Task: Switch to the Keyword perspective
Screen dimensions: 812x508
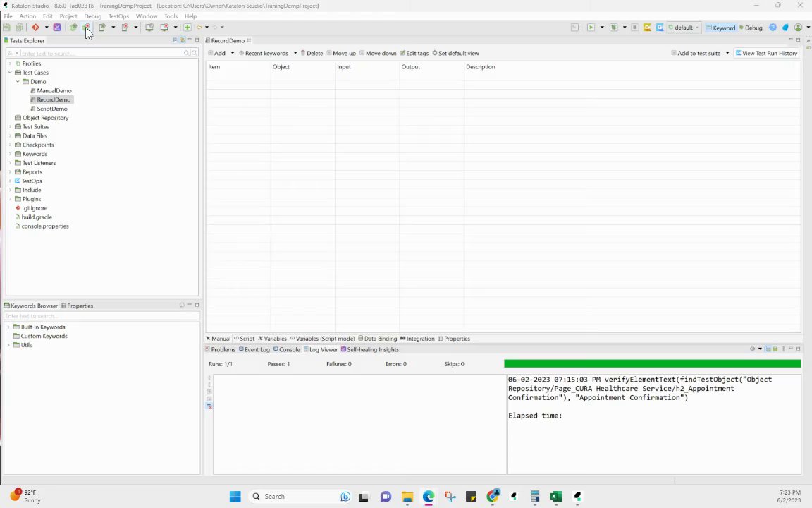Action: [721, 28]
